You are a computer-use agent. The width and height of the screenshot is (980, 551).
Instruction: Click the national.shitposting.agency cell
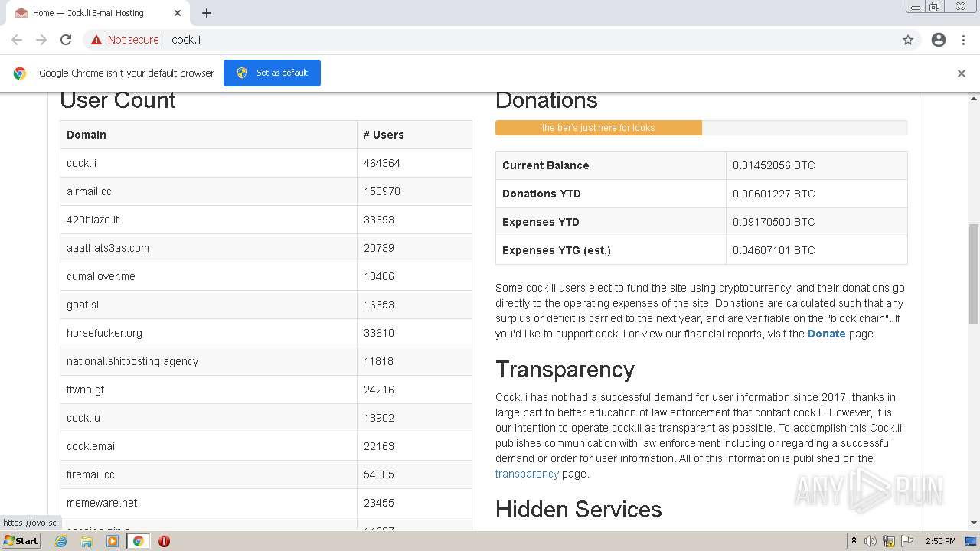point(208,361)
